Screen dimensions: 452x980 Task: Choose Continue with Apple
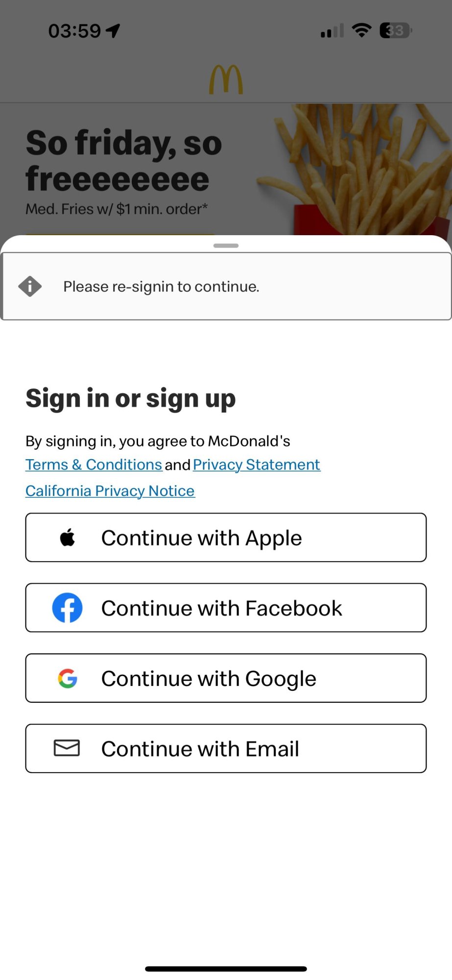click(x=226, y=538)
